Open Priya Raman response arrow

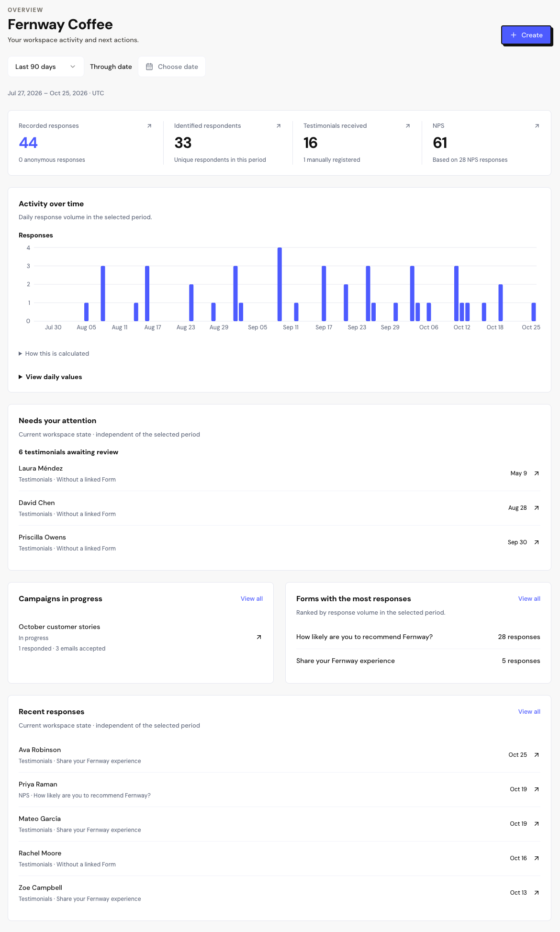(537, 789)
